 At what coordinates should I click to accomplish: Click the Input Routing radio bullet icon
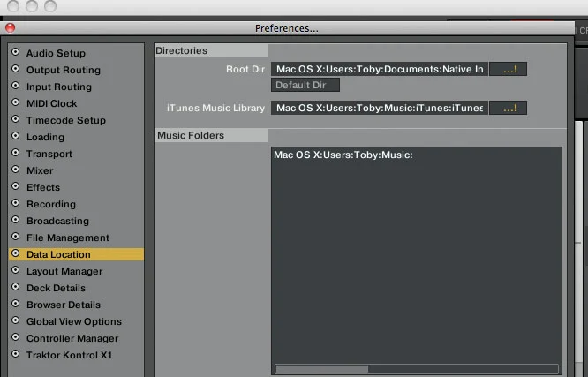coord(15,87)
